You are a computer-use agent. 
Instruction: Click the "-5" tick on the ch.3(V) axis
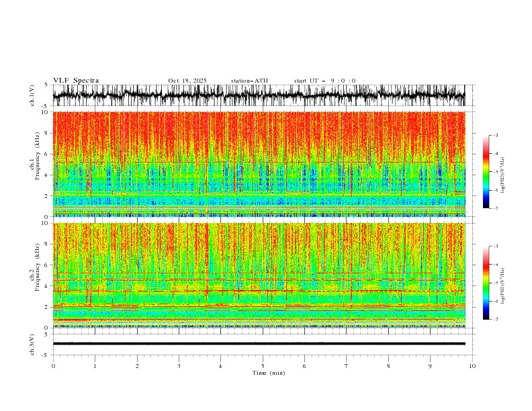[46, 355]
